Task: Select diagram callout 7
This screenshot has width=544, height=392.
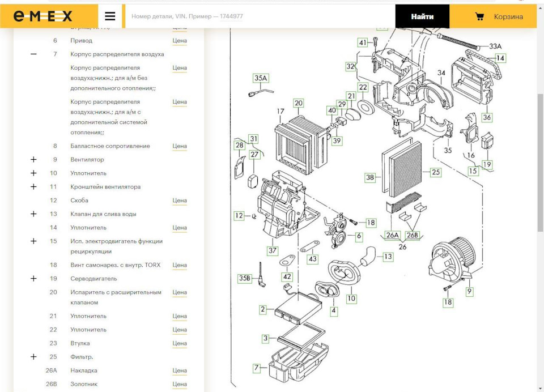Action: click(x=256, y=368)
